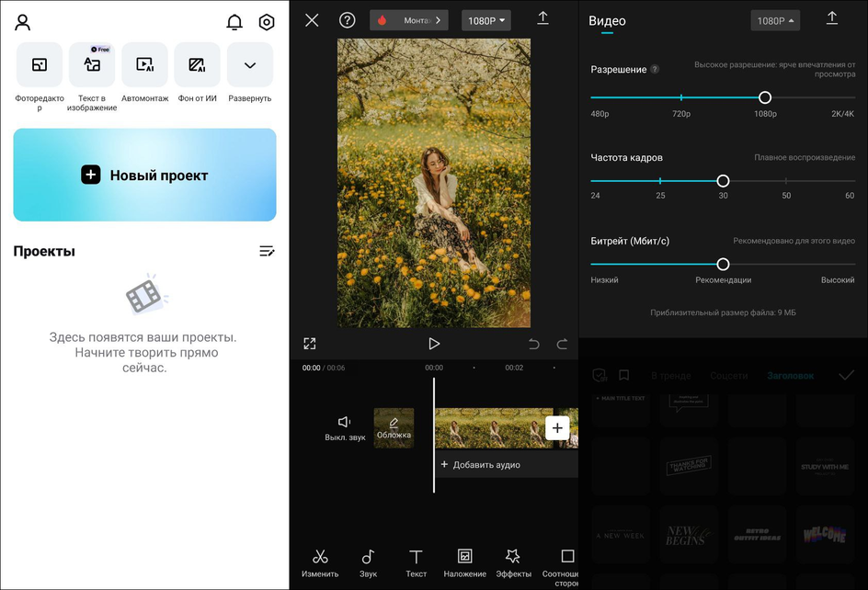Play the video preview
The width and height of the screenshot is (868, 590).
434,344
